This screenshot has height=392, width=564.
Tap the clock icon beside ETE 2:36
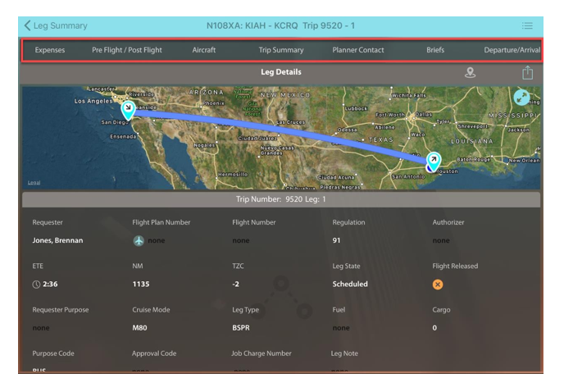tap(36, 285)
